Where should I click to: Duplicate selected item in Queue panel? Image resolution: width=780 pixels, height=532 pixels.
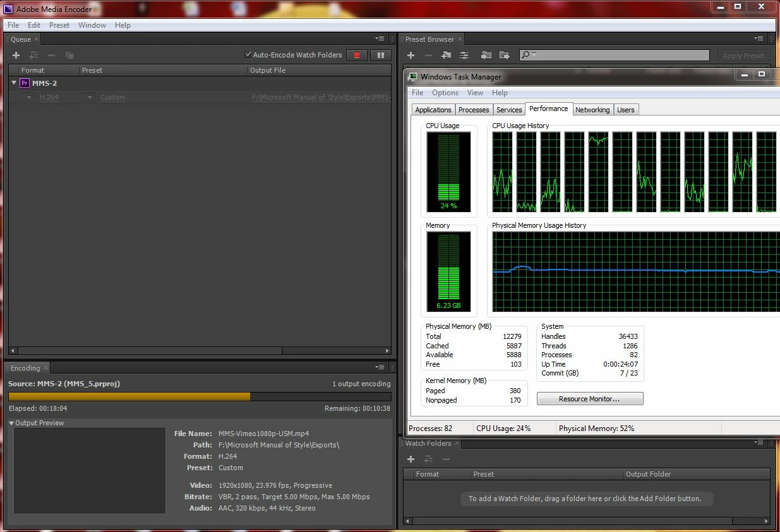(x=69, y=56)
